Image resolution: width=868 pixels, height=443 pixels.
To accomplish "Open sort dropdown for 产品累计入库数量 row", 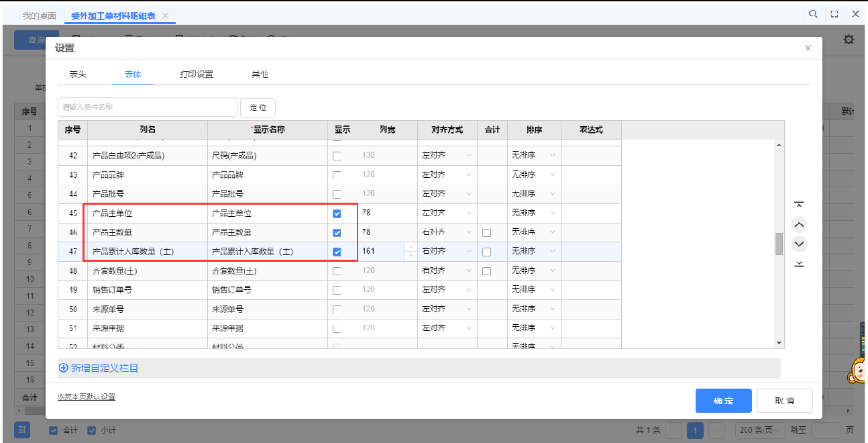I will [534, 252].
